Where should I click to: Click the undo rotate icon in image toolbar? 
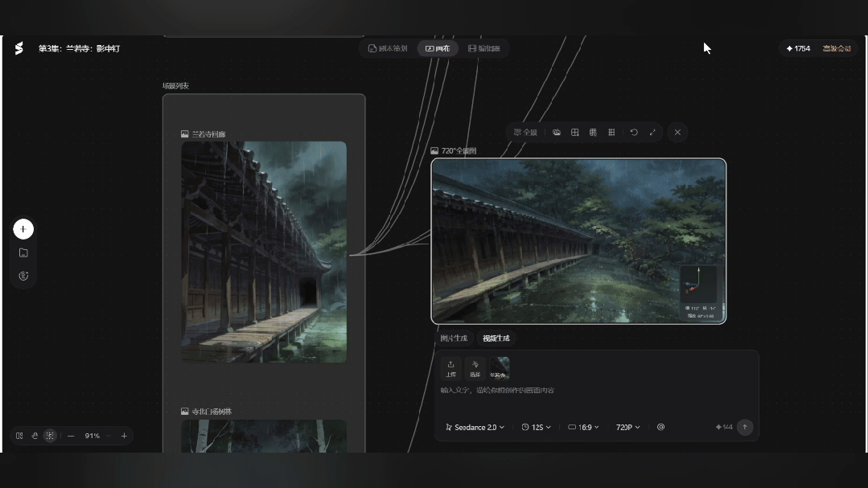634,132
